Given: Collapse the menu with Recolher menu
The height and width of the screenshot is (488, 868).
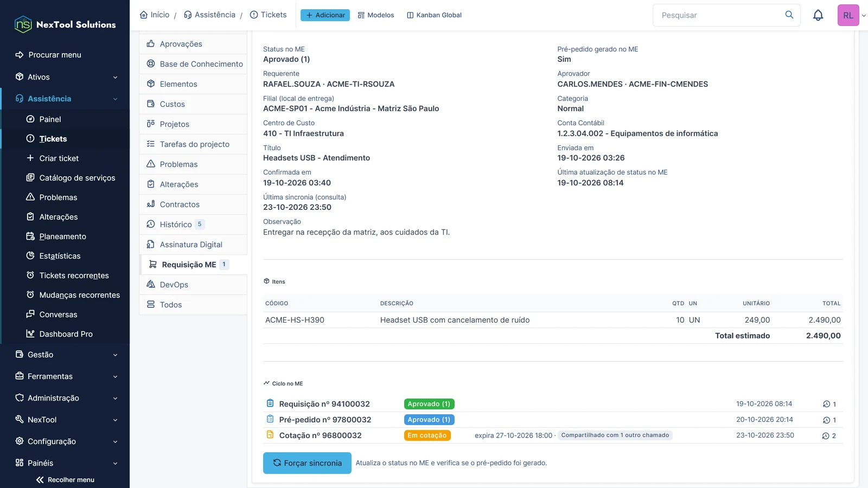Looking at the screenshot, I should click(65, 479).
